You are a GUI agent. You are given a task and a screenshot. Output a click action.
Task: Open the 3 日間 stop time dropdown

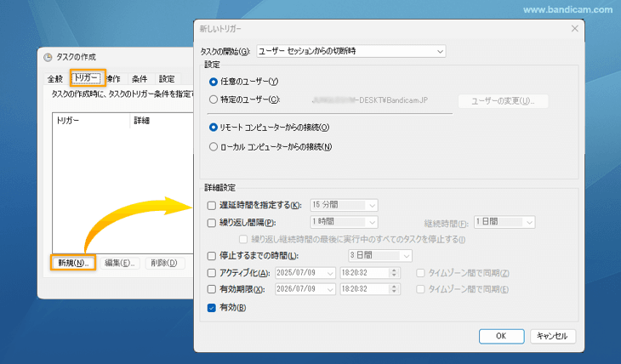tap(380, 256)
